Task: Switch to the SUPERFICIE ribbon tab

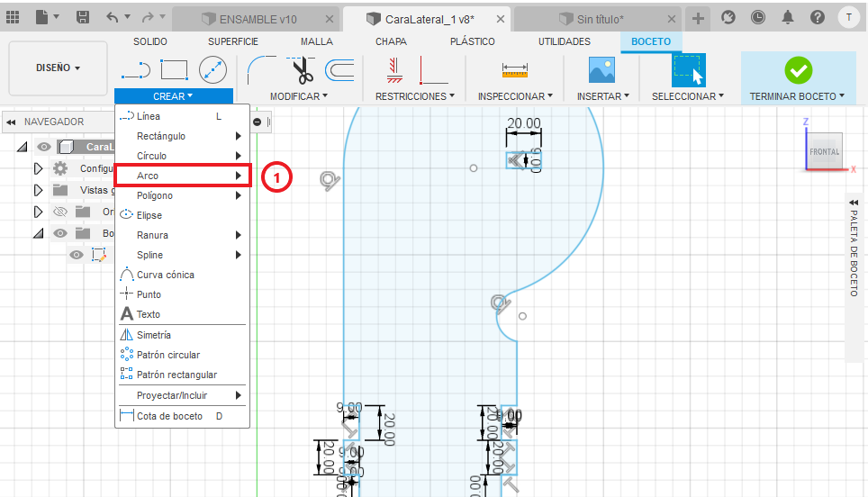Action: 233,41
